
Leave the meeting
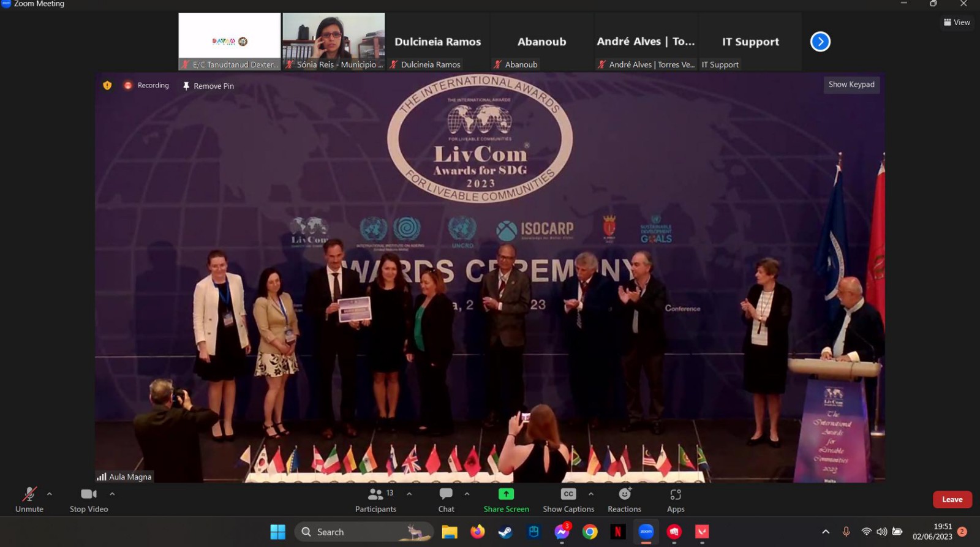[952, 499]
